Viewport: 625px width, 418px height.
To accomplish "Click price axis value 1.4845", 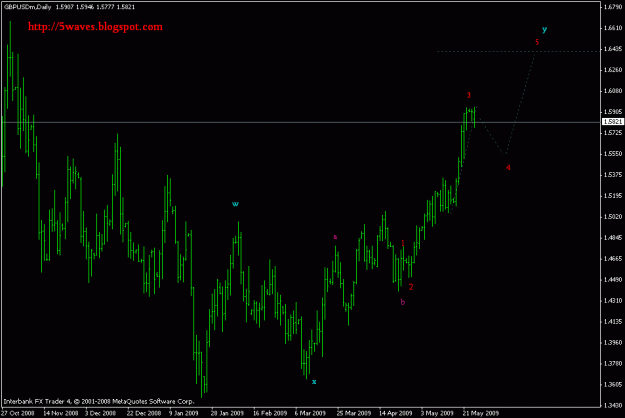I will (613, 237).
